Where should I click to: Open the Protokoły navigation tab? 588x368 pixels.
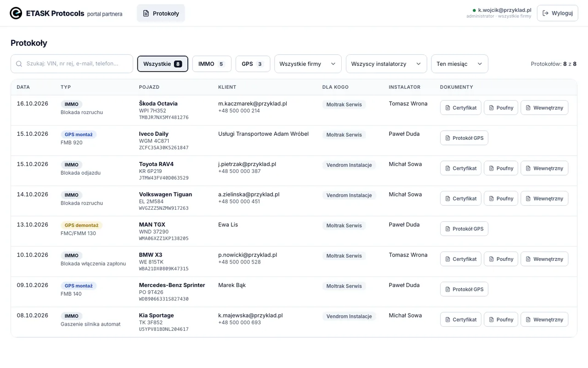(161, 13)
